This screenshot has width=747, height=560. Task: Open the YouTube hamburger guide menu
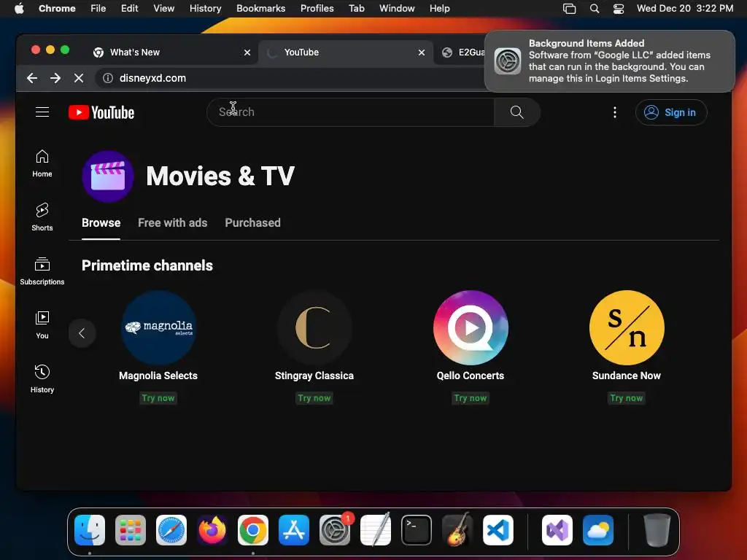(x=42, y=112)
